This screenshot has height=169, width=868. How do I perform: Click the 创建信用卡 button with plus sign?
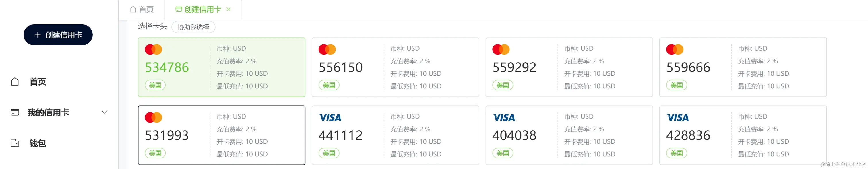(58, 35)
